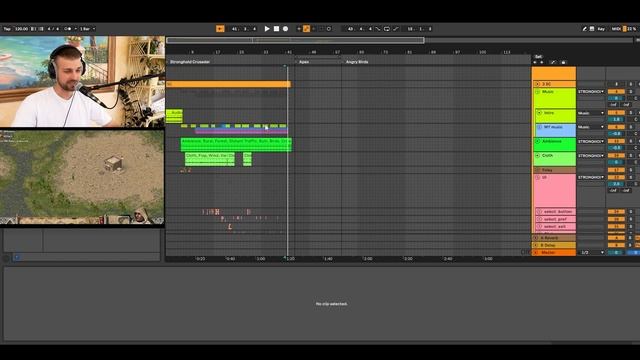Jump to the Apex locator
The height and width of the screenshot is (360, 640).
[304, 62]
